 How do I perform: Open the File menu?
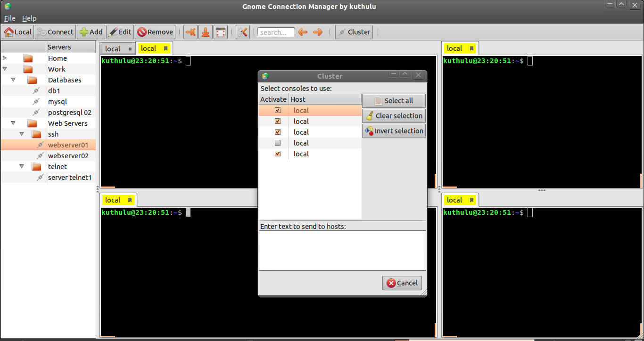[x=9, y=18]
